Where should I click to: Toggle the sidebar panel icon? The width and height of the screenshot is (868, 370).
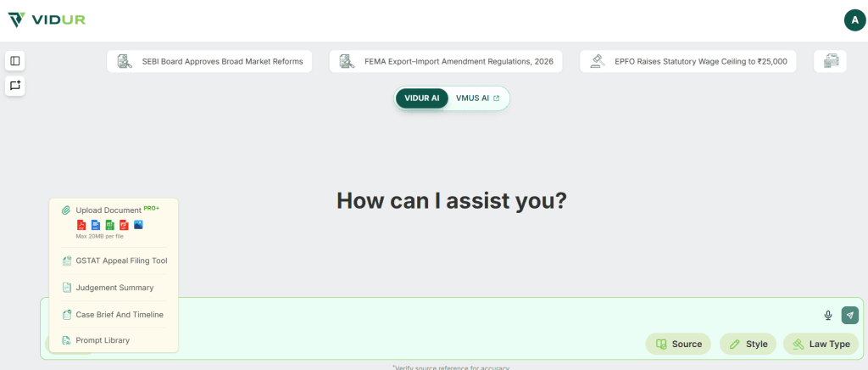[x=15, y=61]
